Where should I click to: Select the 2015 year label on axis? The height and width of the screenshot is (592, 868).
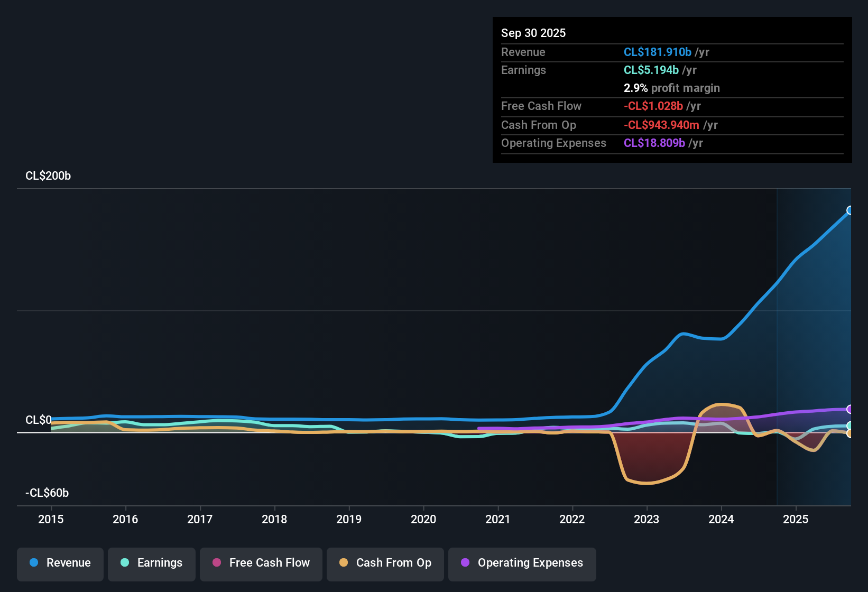pyautogui.click(x=51, y=520)
